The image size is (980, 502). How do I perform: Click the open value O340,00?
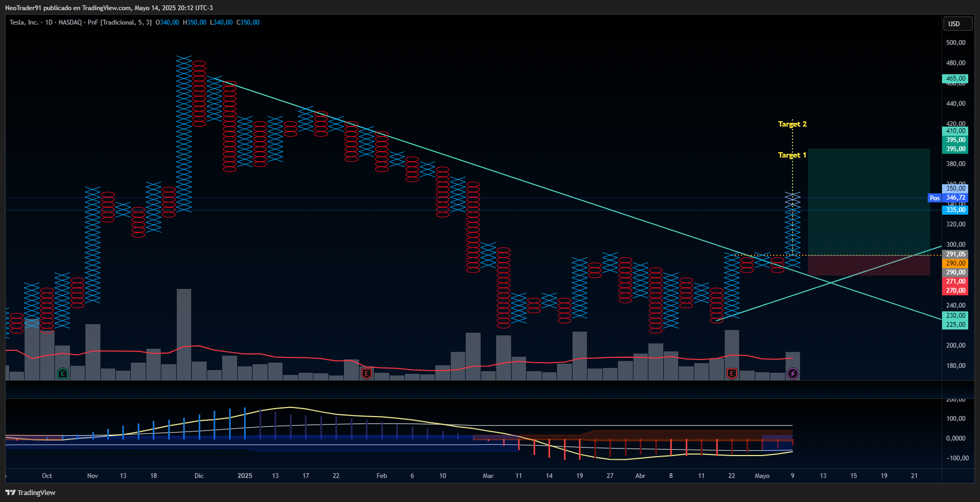coord(168,22)
